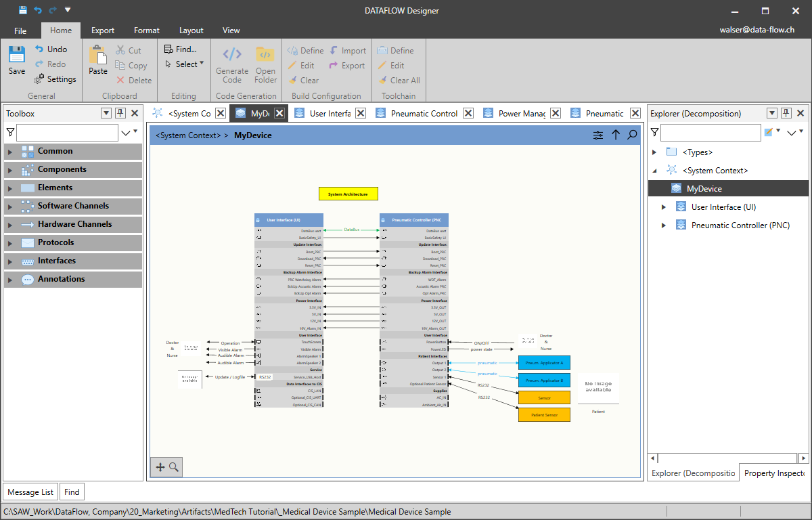Click Clear in the Build Configuration group
Image resolution: width=812 pixels, height=520 pixels.
tap(303, 81)
